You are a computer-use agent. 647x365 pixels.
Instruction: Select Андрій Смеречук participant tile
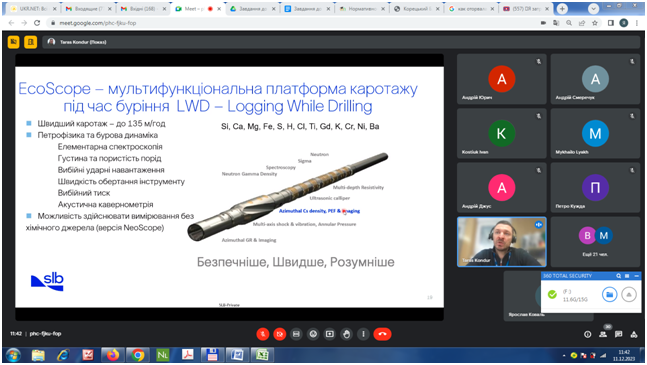595,79
